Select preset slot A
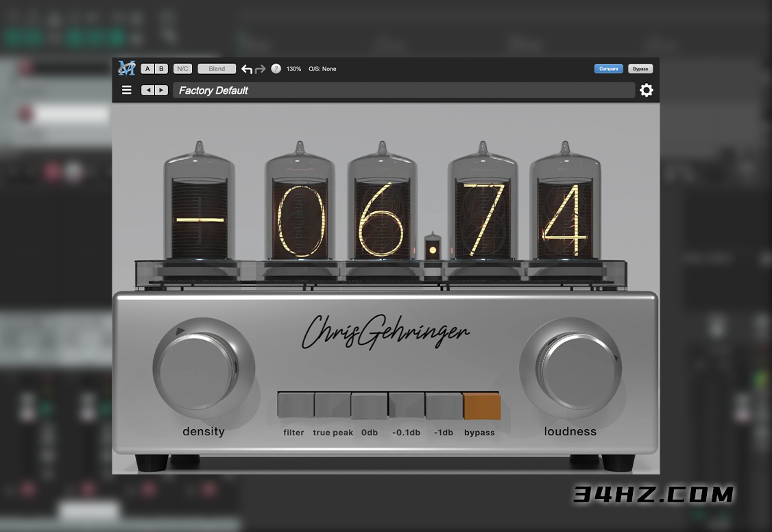Viewport: 772px width, 532px height. click(147, 69)
